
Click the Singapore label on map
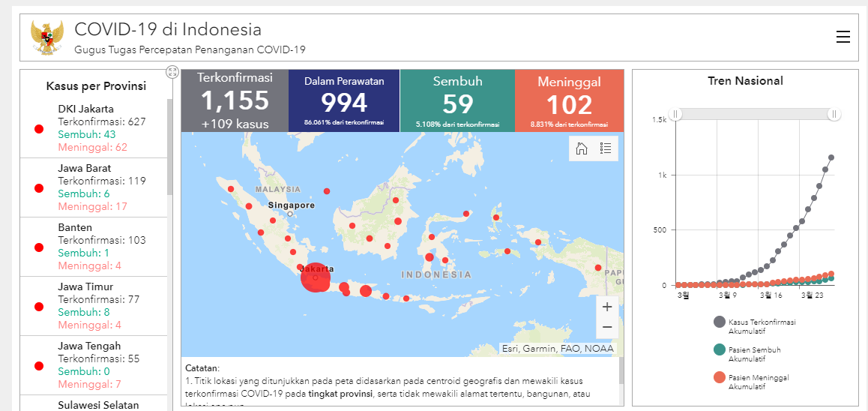click(291, 205)
